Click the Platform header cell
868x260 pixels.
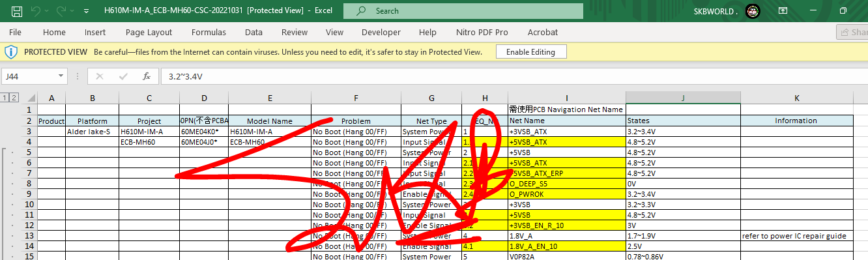click(x=92, y=121)
